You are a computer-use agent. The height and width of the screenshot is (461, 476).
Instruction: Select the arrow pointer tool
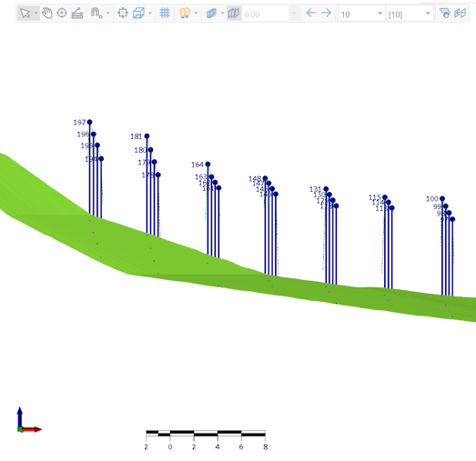tap(25, 14)
